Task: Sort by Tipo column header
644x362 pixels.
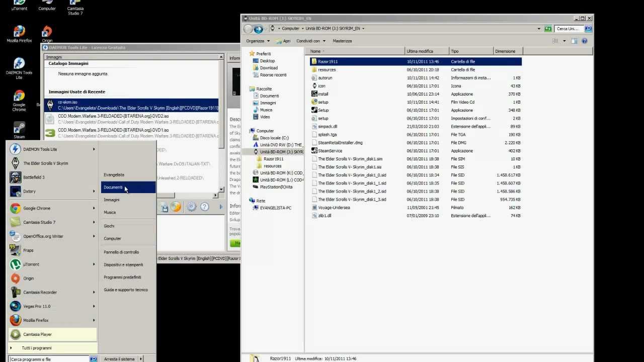Action: point(471,51)
